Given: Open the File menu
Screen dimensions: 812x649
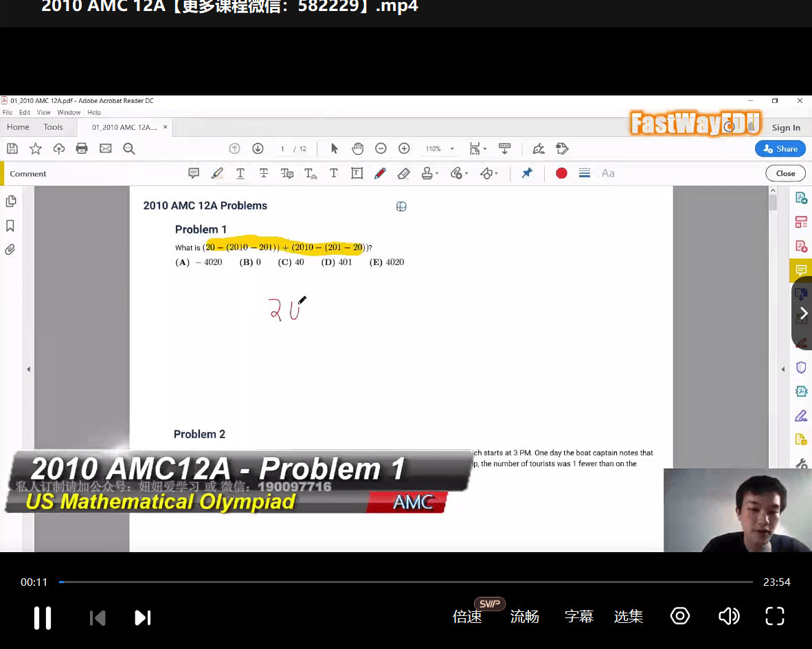Looking at the screenshot, I should (x=8, y=113).
